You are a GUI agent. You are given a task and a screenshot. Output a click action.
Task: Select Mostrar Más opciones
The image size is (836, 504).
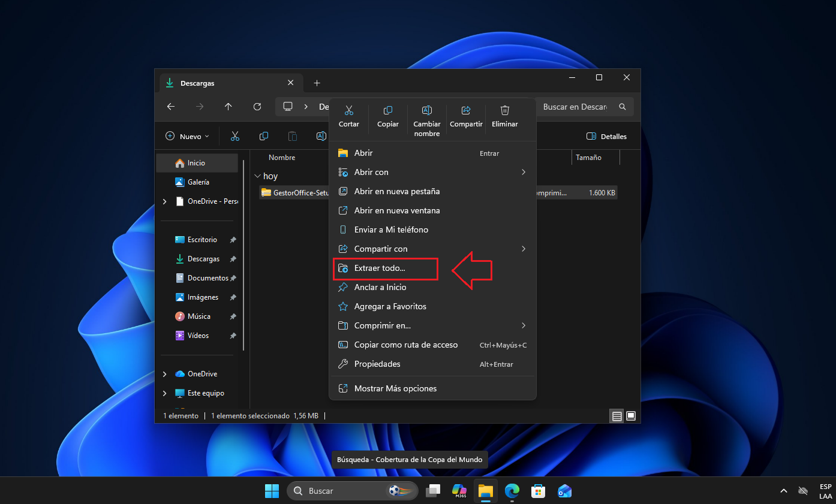(432, 388)
